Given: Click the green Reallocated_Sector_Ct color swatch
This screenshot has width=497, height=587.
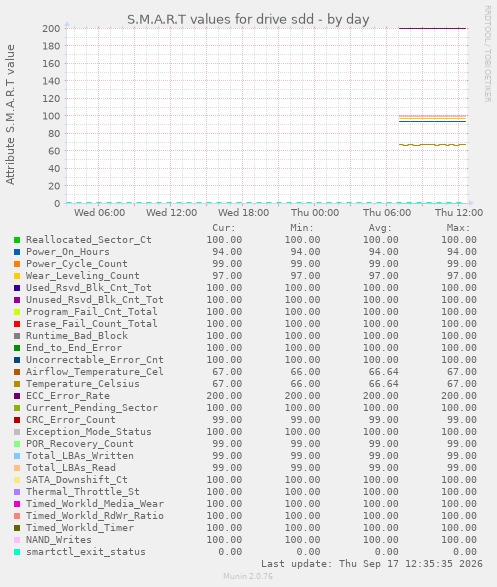Looking at the screenshot, I should point(17,240).
